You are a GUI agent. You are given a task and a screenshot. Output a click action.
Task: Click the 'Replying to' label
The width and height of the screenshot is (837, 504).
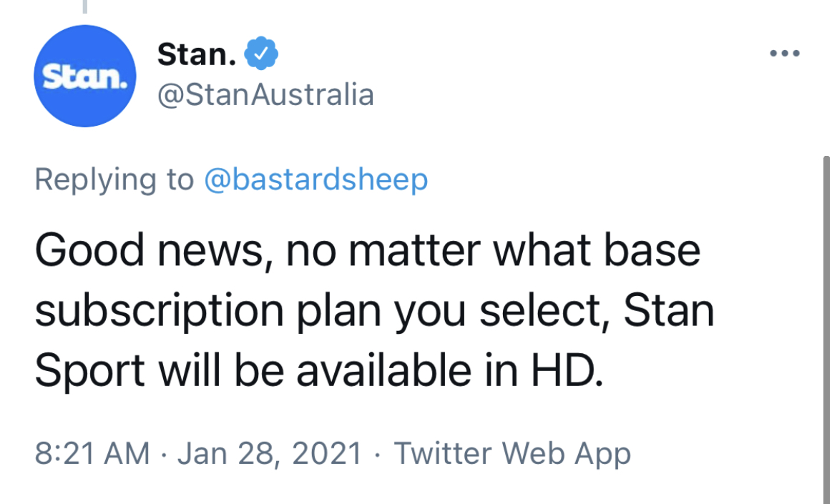click(114, 179)
